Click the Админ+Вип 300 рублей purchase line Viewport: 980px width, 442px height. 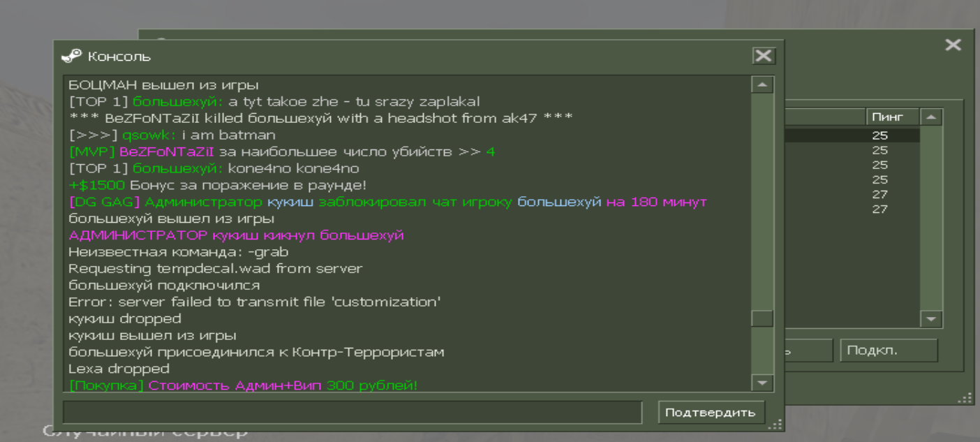pyautogui.click(x=243, y=385)
